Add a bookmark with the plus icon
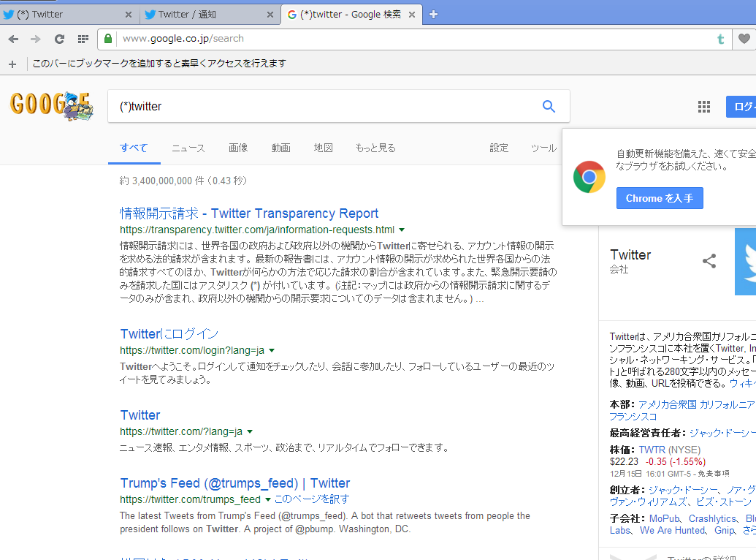Image resolution: width=756 pixels, height=560 pixels. pos(12,64)
